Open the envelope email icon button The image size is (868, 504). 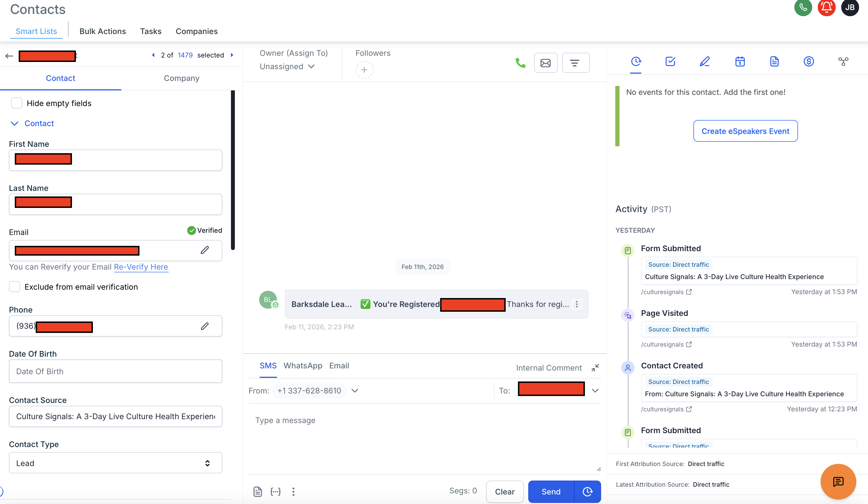pos(545,63)
